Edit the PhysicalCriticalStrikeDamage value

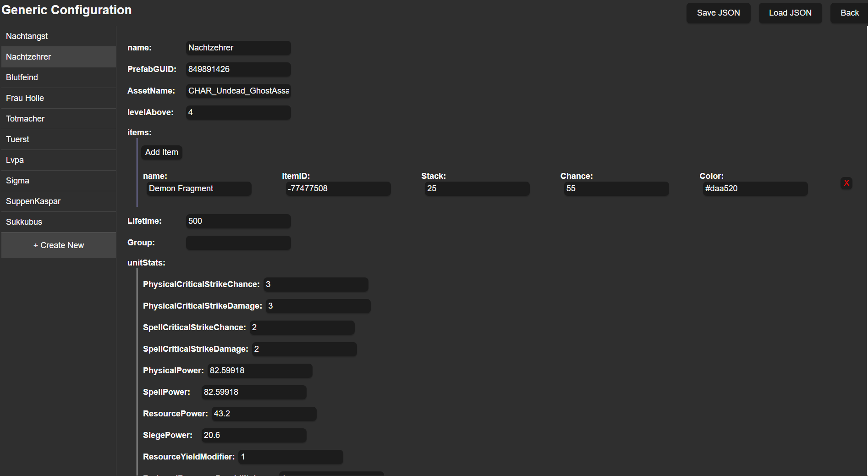pos(318,306)
